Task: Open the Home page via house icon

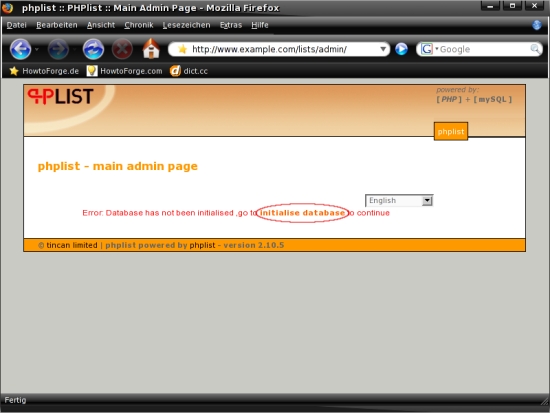Action: click(x=151, y=48)
